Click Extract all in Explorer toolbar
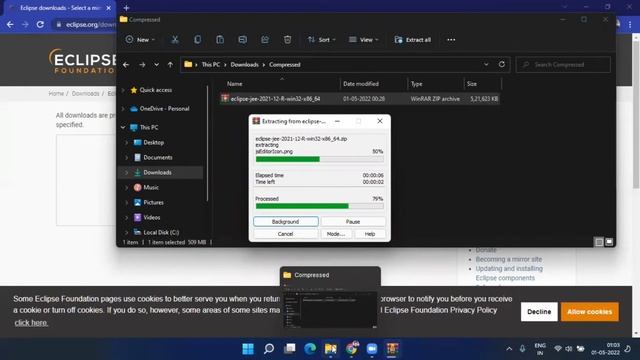The height and width of the screenshot is (360, 640). coord(413,40)
